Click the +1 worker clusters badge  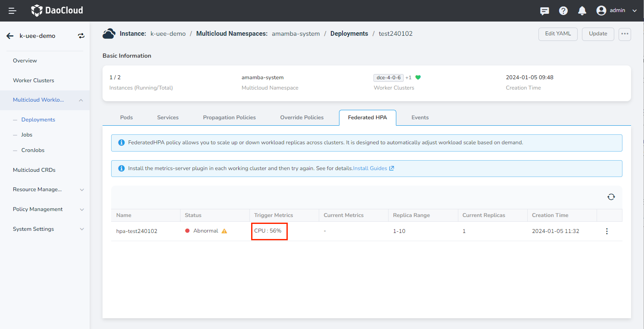408,78
